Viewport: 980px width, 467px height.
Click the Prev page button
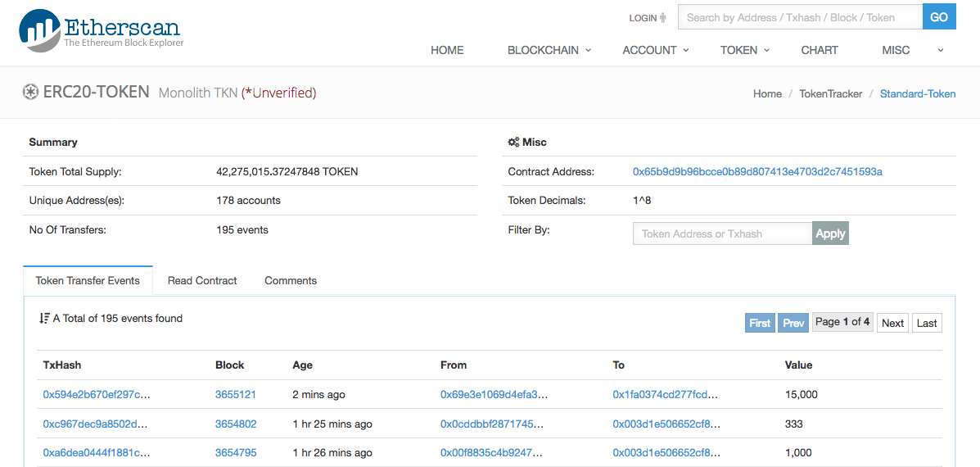pyautogui.click(x=793, y=323)
